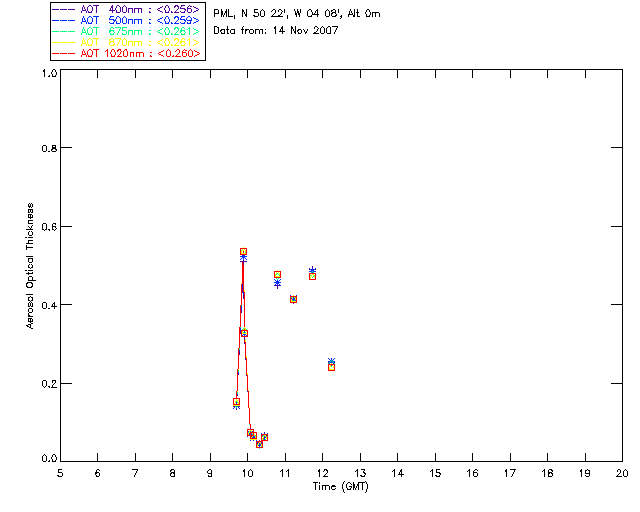Click the AOT 400nm legend entry
The width and height of the screenshot is (640, 512).
coord(126,9)
